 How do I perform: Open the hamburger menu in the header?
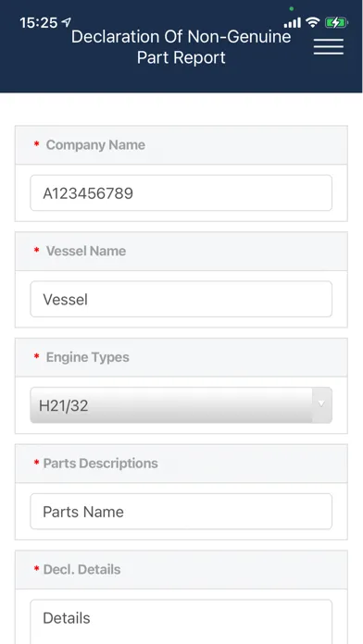pyautogui.click(x=329, y=47)
